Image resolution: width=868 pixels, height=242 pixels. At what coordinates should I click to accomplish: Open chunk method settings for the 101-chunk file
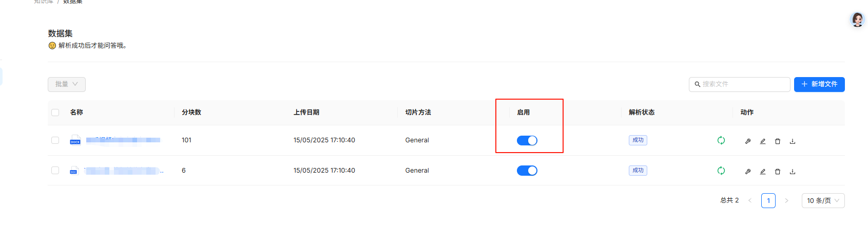[x=748, y=141]
